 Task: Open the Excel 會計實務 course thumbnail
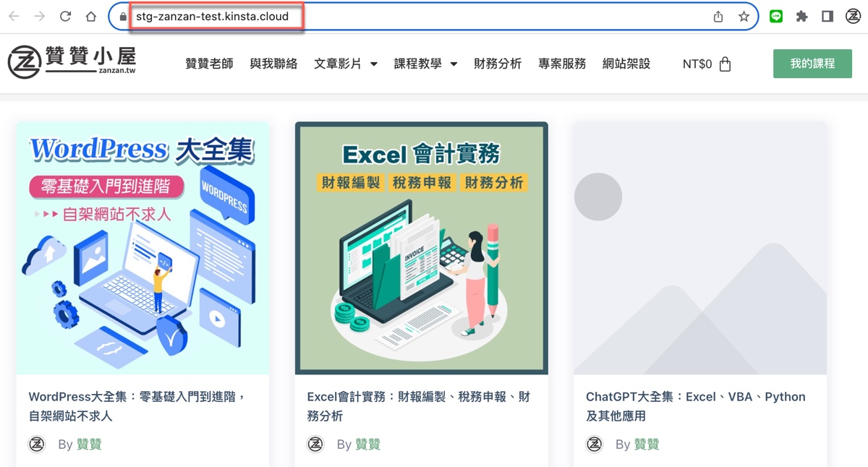coord(422,248)
